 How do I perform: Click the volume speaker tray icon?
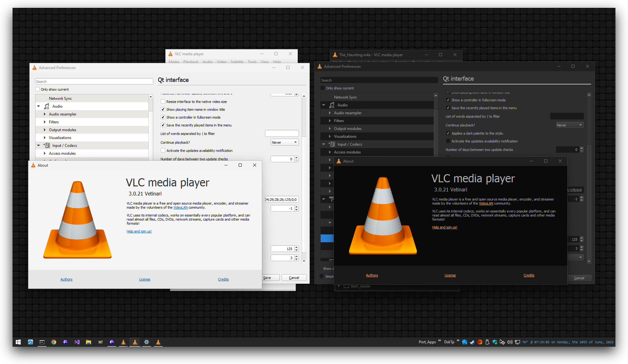[x=510, y=342]
